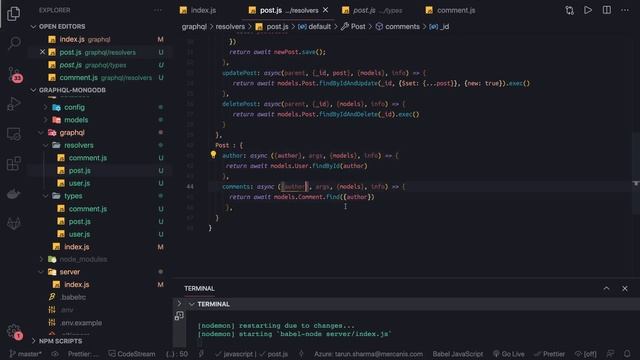The image size is (640, 360).
Task: Show code actions lightbulb on author line
Action: 213,154
